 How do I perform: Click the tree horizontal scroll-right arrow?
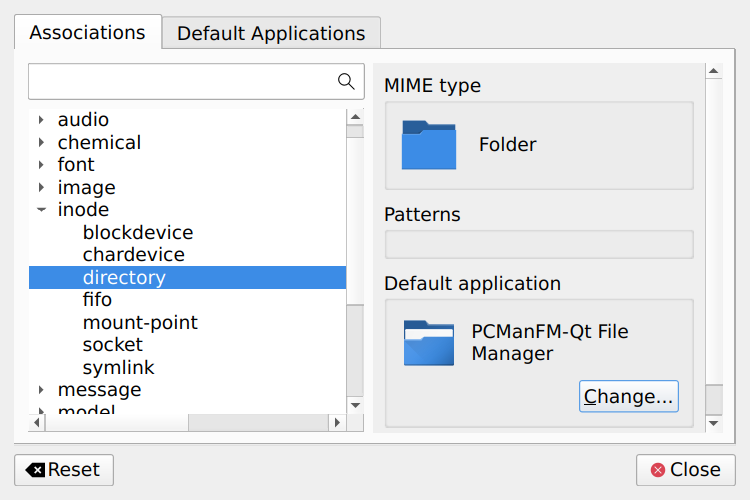click(x=337, y=422)
